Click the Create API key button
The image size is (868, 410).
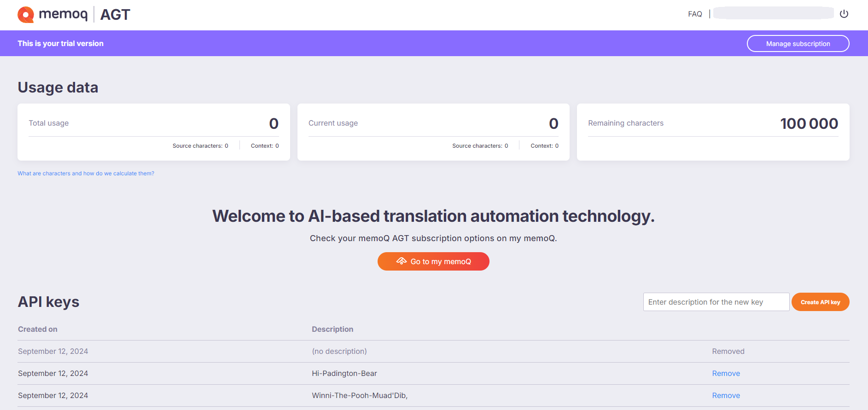tap(820, 302)
